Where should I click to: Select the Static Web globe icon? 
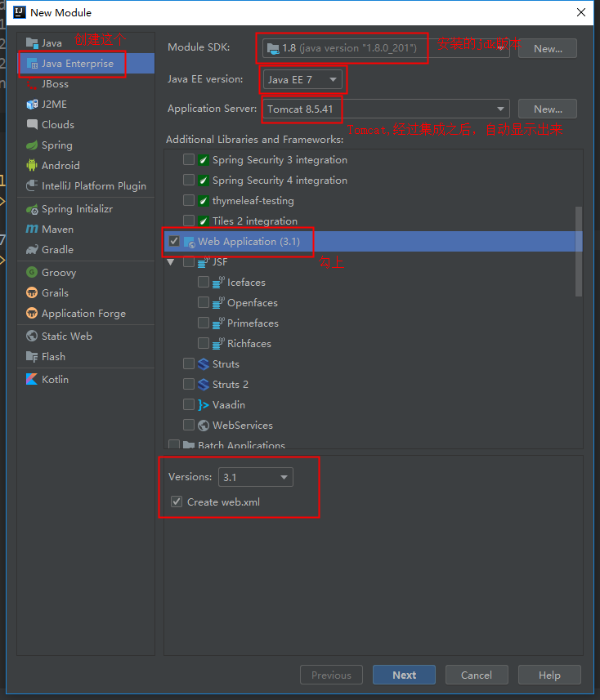32,337
